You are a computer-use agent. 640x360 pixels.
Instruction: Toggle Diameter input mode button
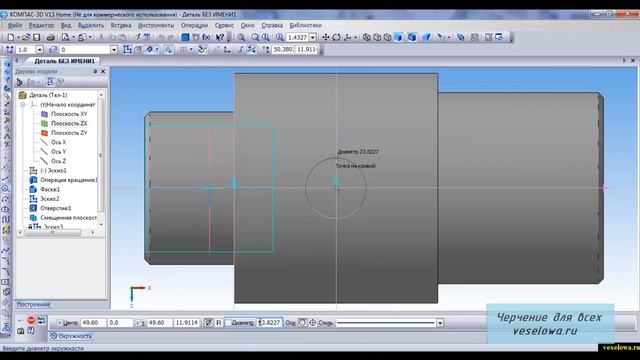(209, 322)
